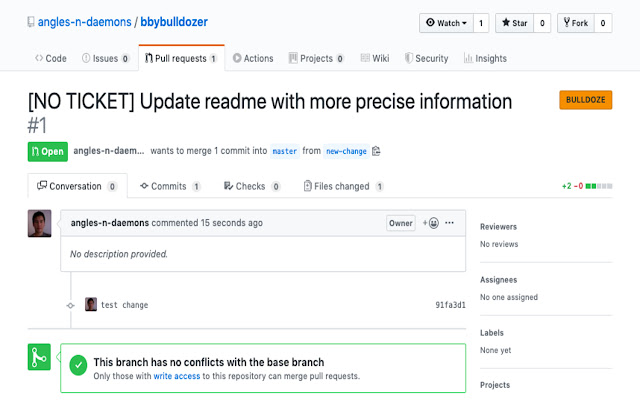This screenshot has height=400, width=640.
Task: Open the comment's three-dot options menu
Action: (x=449, y=223)
